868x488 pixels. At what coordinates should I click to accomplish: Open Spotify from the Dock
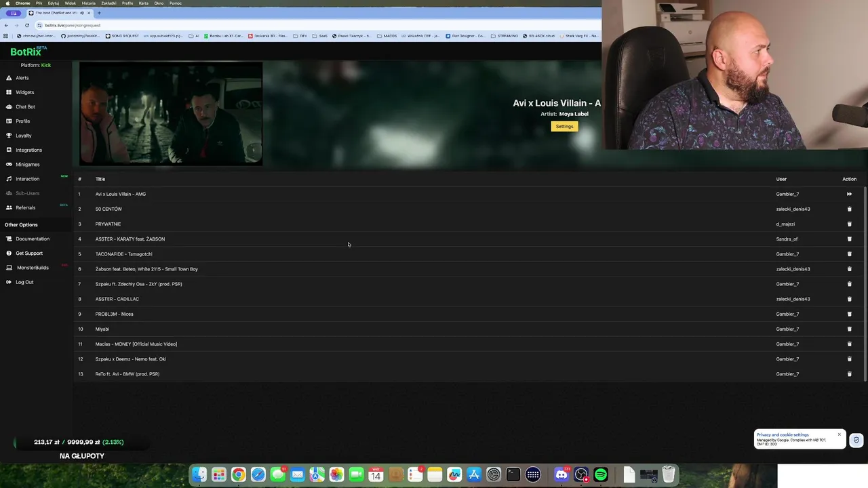point(601,475)
